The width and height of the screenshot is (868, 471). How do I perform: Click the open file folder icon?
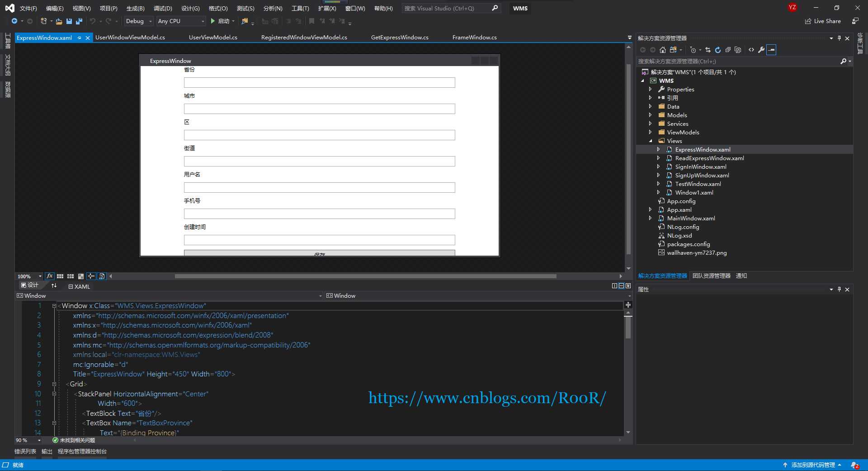pyautogui.click(x=59, y=21)
